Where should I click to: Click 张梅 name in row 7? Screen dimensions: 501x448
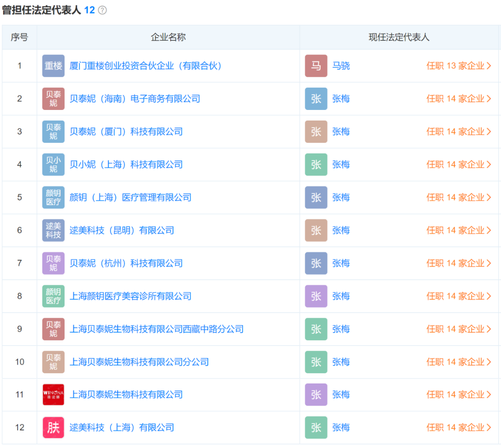341,263
